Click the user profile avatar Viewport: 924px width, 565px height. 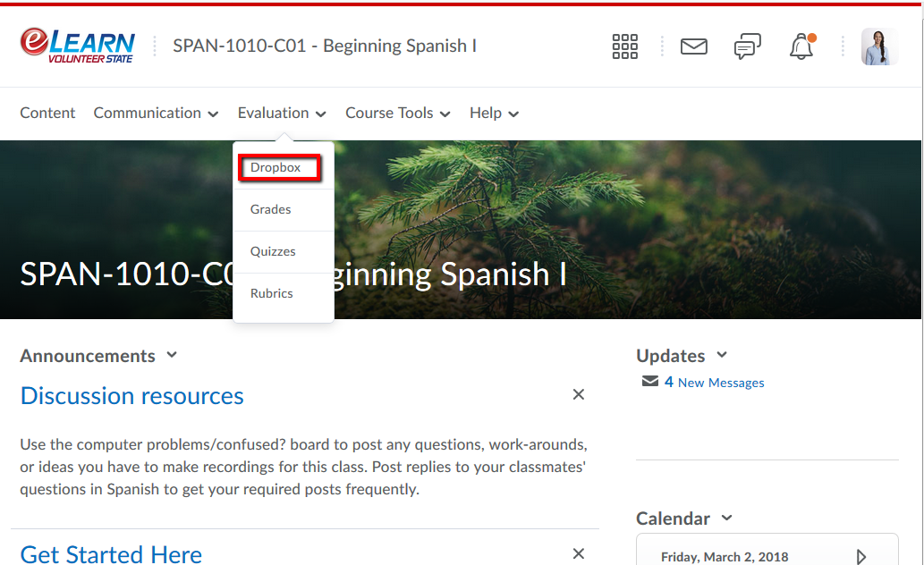click(878, 46)
